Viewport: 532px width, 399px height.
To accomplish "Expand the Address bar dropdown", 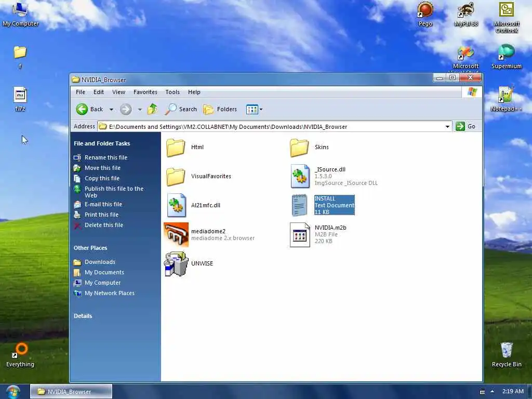I will point(447,127).
